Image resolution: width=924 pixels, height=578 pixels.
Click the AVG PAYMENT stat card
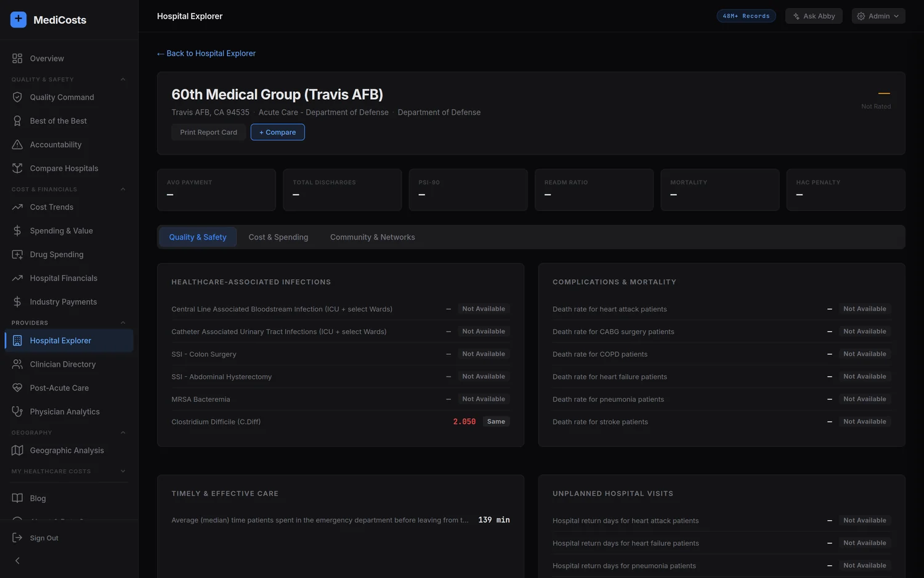[x=216, y=190]
